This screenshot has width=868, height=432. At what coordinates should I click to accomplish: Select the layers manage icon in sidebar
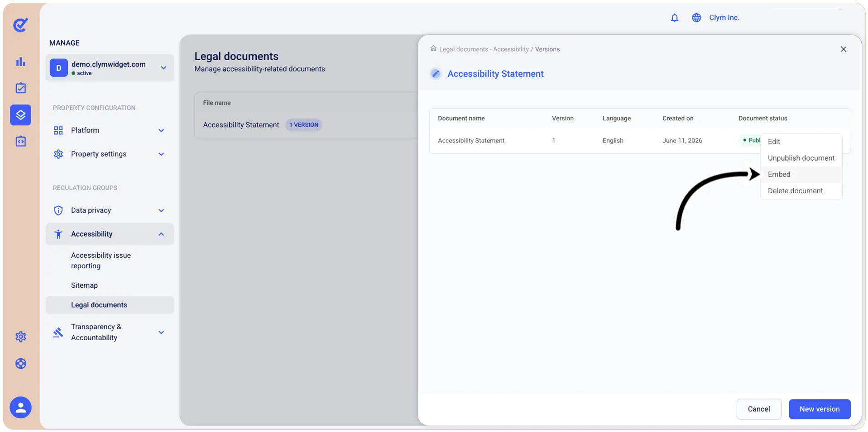20,115
